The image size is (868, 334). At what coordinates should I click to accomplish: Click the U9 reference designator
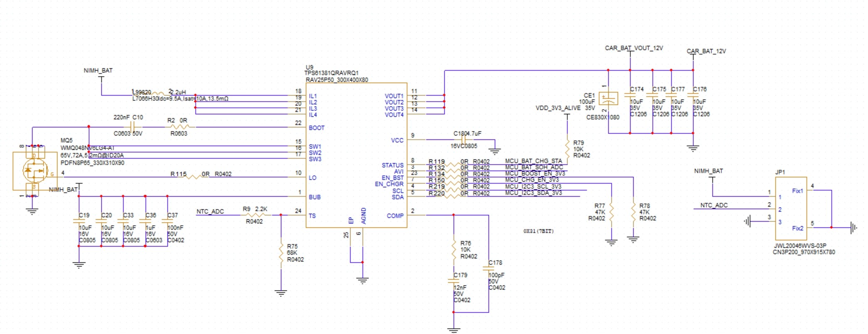coord(309,67)
